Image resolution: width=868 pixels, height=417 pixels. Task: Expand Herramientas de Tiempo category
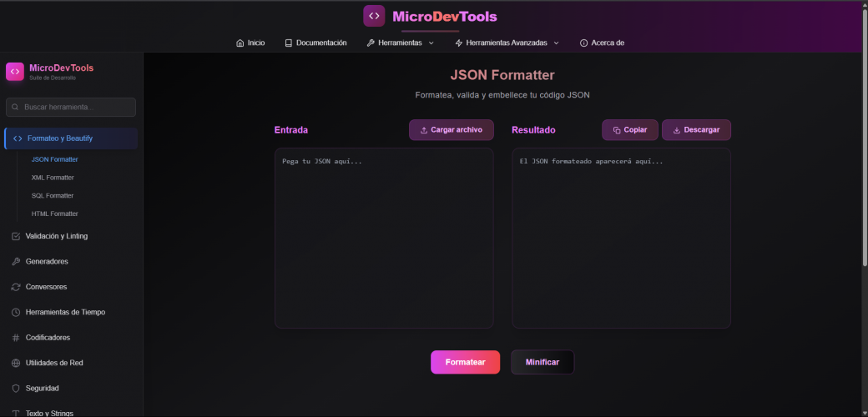(71, 313)
